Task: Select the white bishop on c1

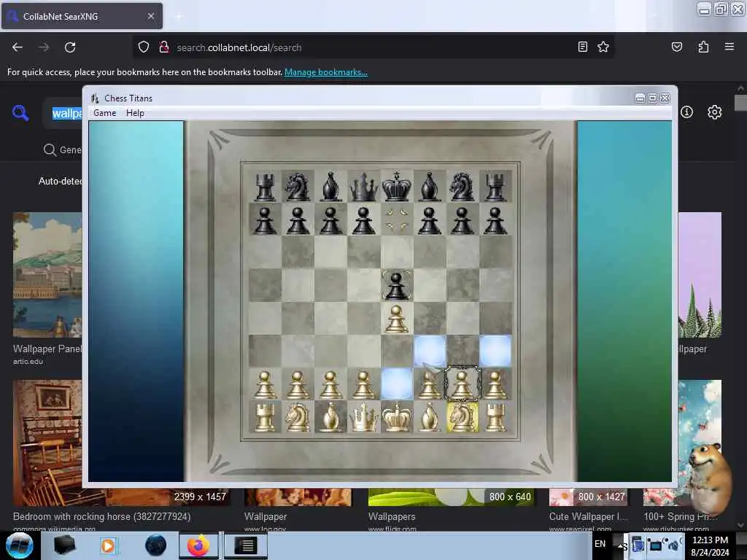Action: point(330,416)
